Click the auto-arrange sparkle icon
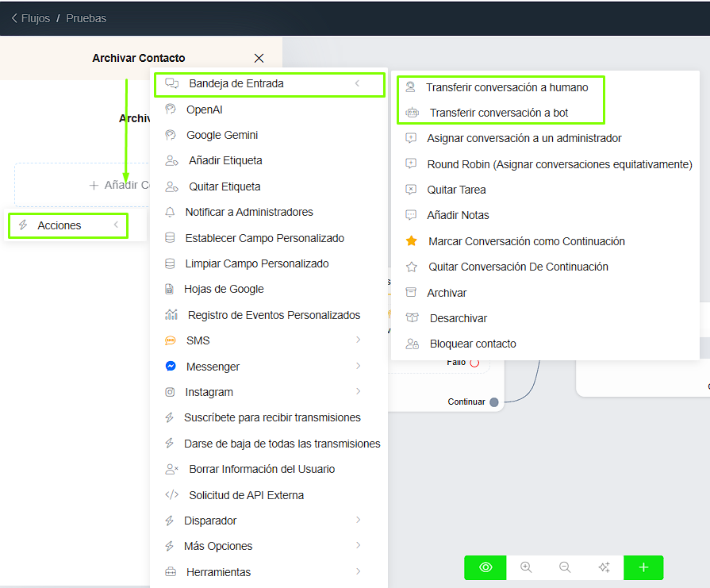The image size is (710, 588). click(x=604, y=567)
